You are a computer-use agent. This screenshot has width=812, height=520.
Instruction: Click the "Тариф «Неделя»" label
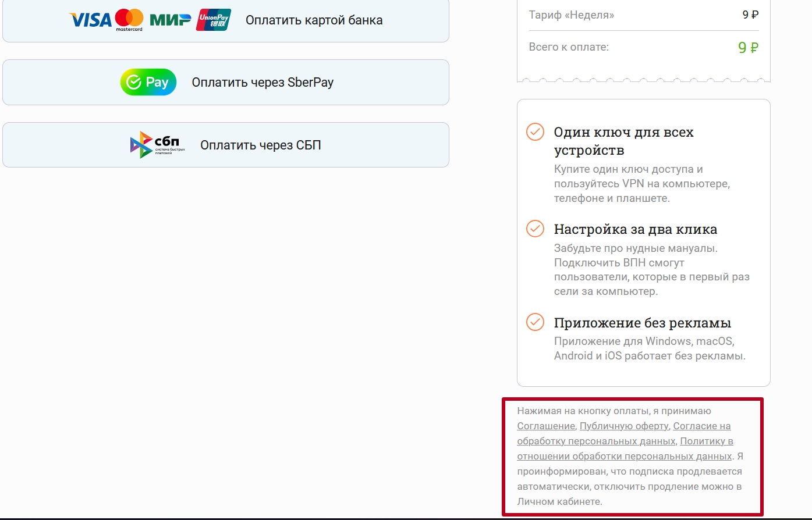[571, 15]
